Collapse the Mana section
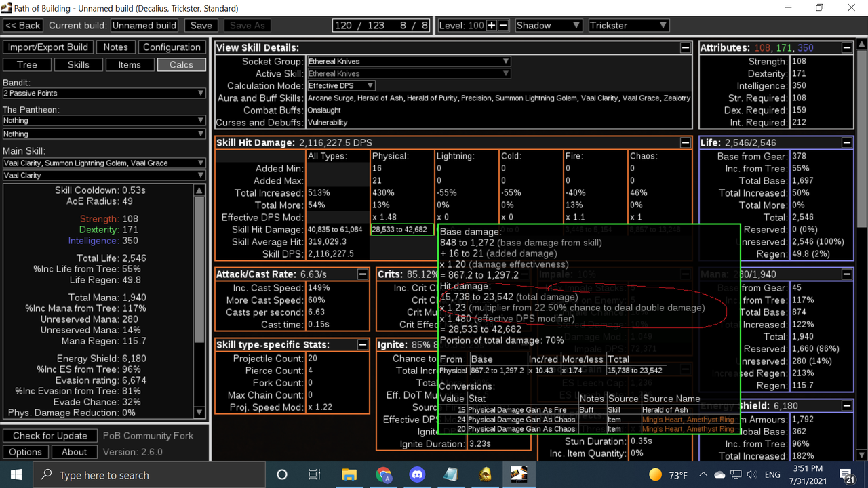The image size is (868, 488). (847, 274)
